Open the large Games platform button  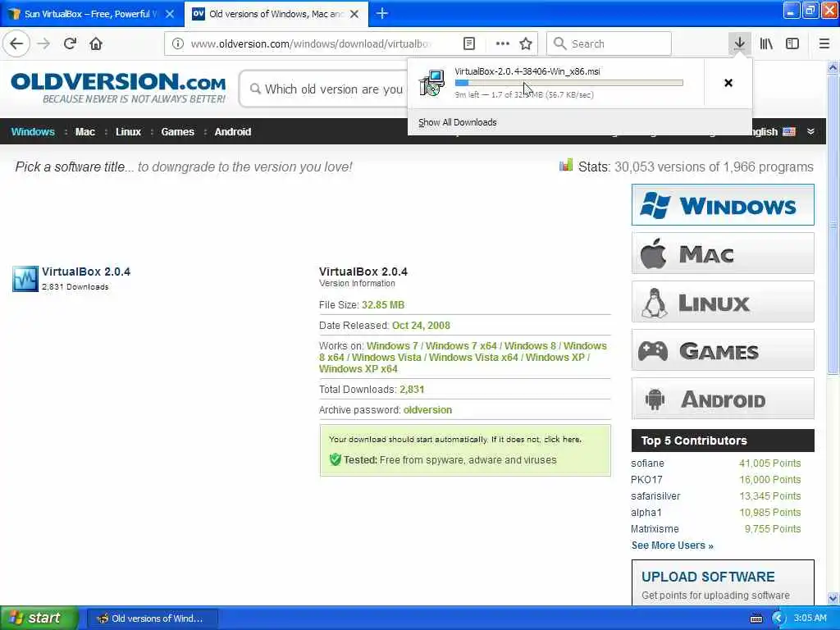coord(723,350)
